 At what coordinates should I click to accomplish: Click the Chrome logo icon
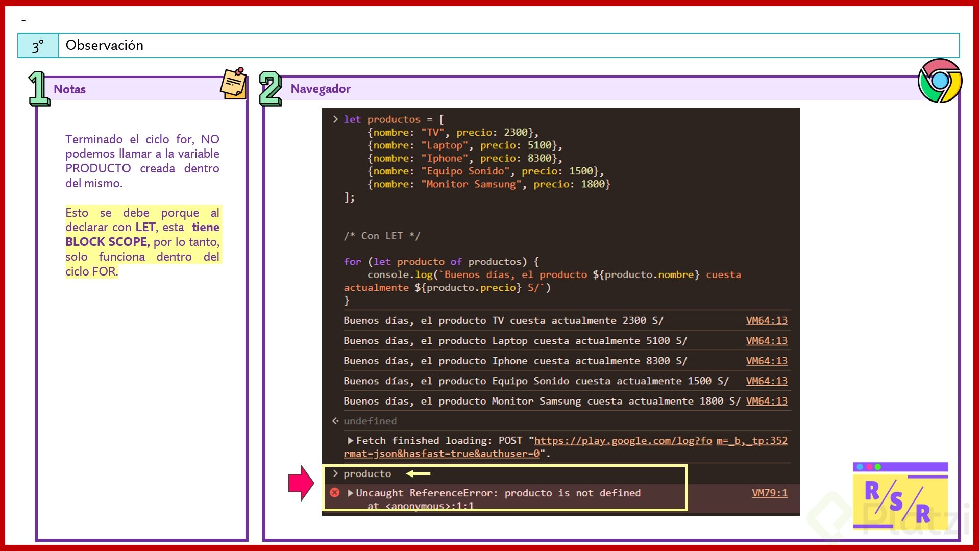940,81
